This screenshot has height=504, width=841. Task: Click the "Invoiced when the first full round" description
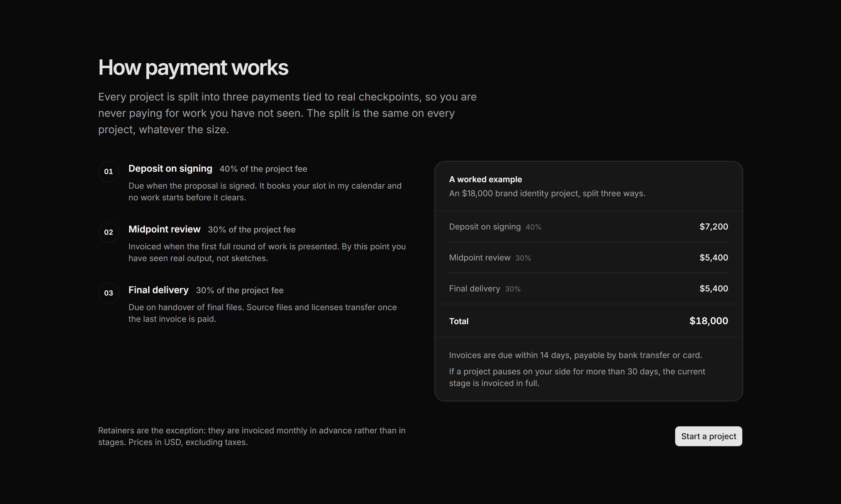(267, 252)
